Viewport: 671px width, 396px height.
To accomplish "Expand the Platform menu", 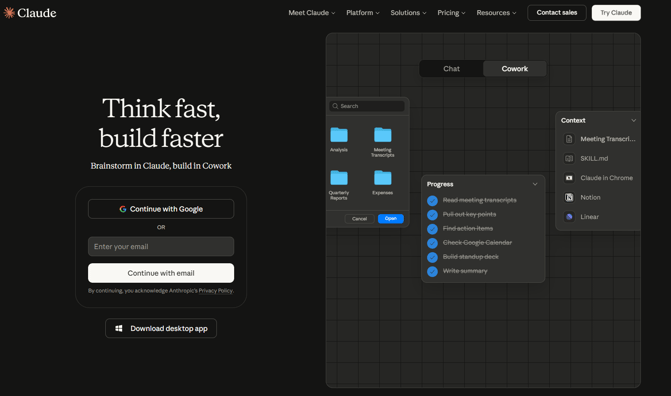I will (x=363, y=13).
